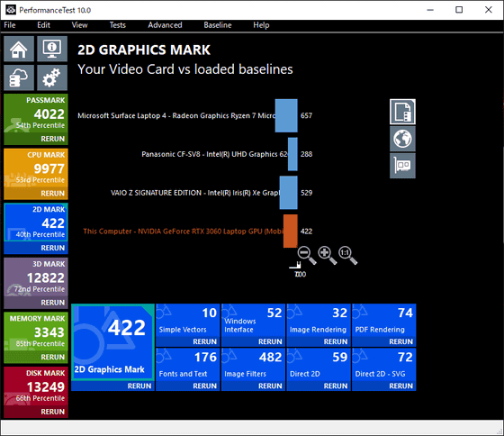The width and height of the screenshot is (504, 436).
Task: Select the Fonts and Text result tile
Action: [188, 365]
